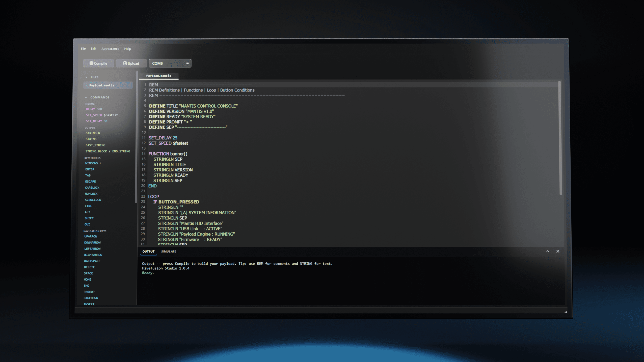644x362 pixels.
Task: Collapse the output panel with the up chevron
Action: click(x=548, y=251)
